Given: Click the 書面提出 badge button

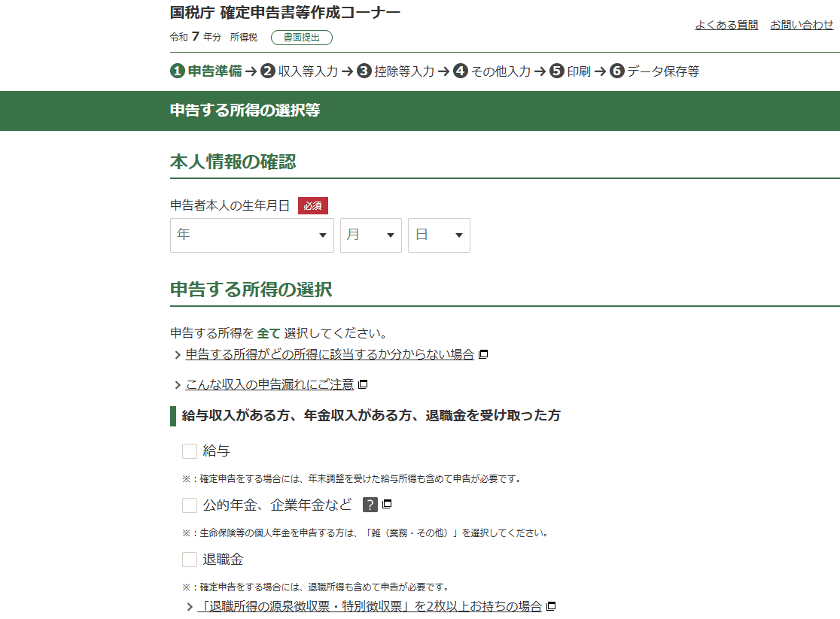Looking at the screenshot, I should pos(301,38).
